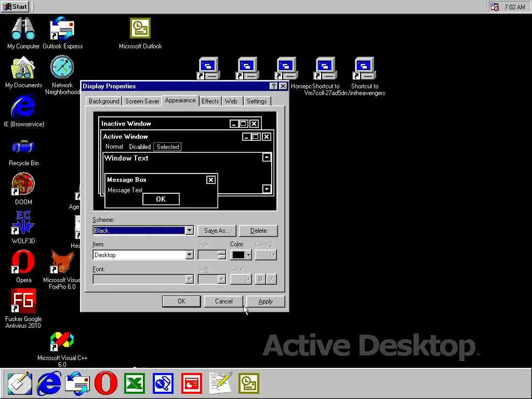The width and height of the screenshot is (532, 399).
Task: Click Window Text in the preview
Action: click(126, 158)
